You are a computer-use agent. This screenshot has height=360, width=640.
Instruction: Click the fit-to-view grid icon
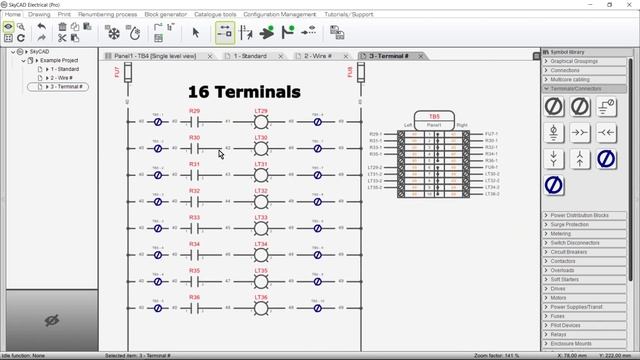coord(8,38)
